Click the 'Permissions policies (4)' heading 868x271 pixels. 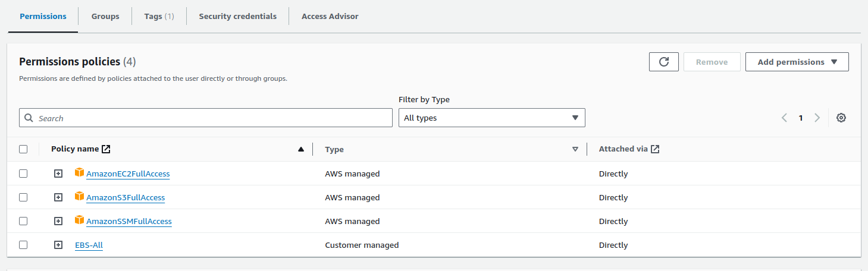point(77,62)
